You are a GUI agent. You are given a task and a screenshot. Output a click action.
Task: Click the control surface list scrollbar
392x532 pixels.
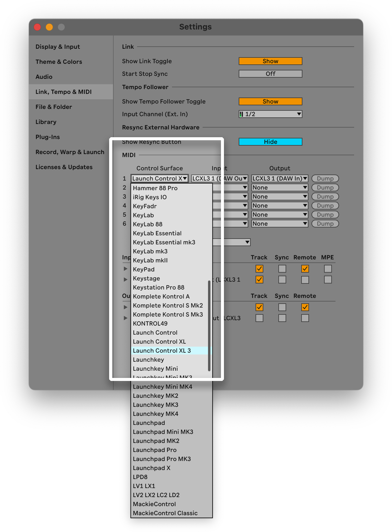tap(209, 326)
